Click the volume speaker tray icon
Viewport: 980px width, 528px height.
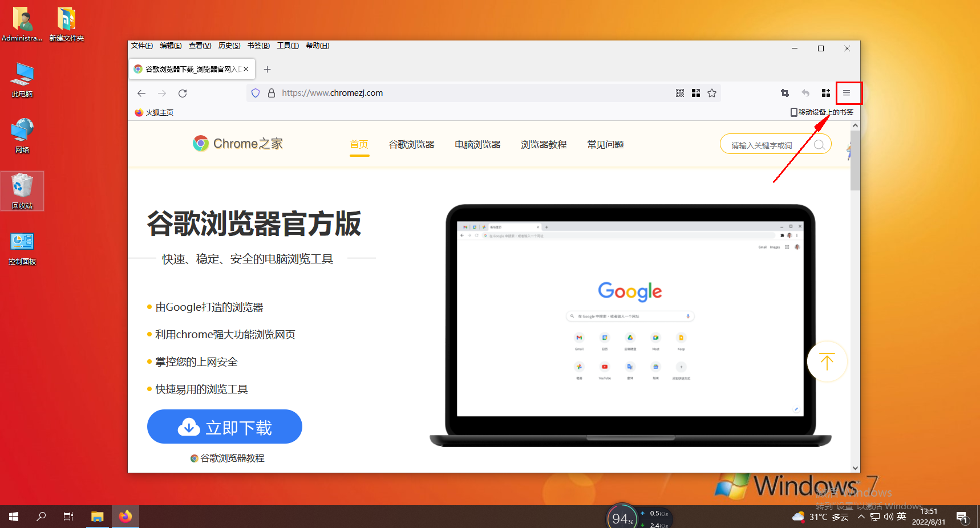point(888,517)
